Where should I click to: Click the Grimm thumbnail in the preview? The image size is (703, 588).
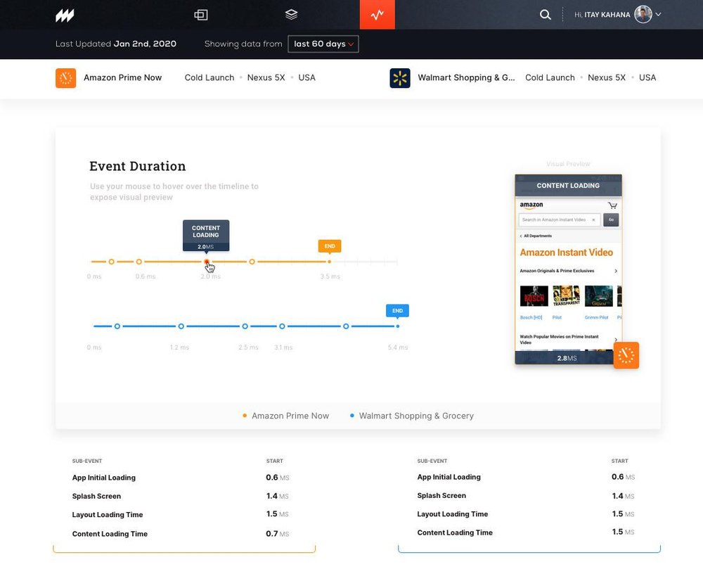(x=599, y=296)
